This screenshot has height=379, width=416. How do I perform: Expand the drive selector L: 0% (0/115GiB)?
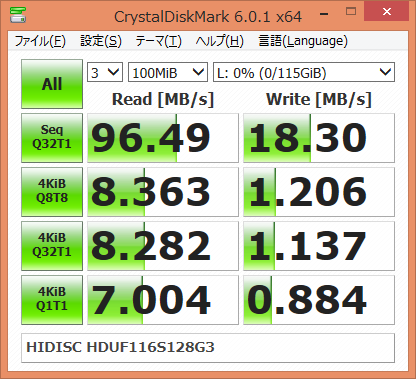click(304, 72)
